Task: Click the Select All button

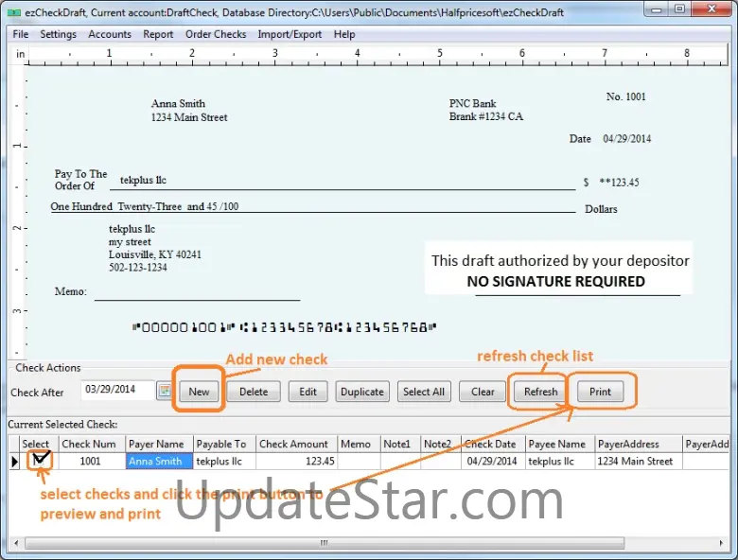Action: pyautogui.click(x=424, y=392)
